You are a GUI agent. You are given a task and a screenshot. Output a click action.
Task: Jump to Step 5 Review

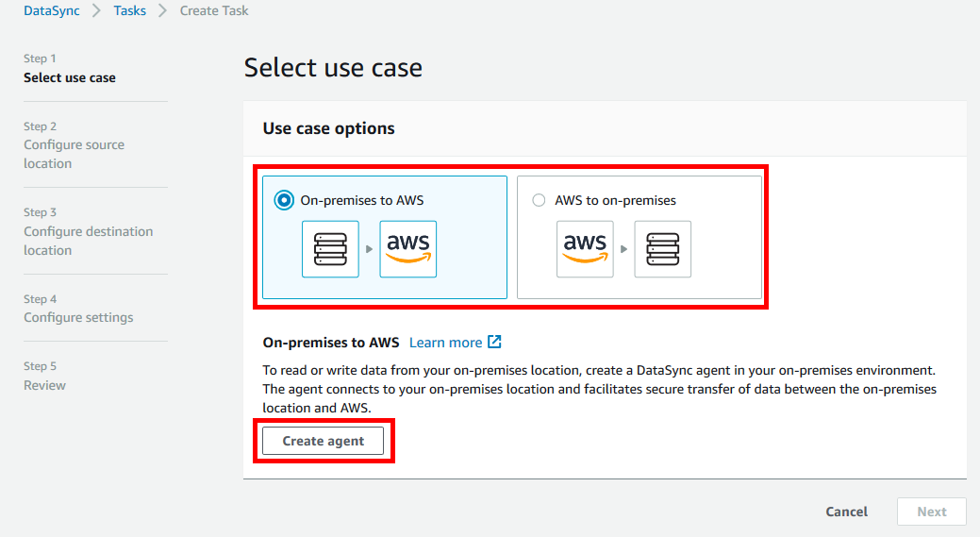45,385
